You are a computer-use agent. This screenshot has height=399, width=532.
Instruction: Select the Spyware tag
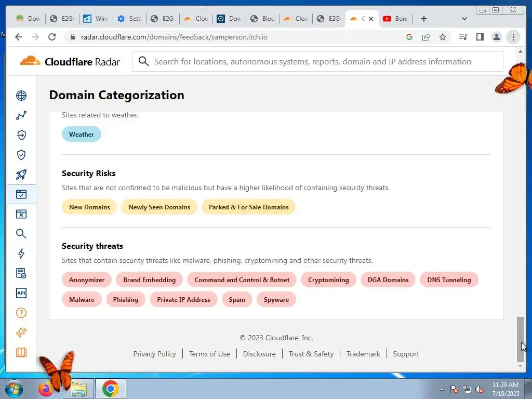click(276, 300)
